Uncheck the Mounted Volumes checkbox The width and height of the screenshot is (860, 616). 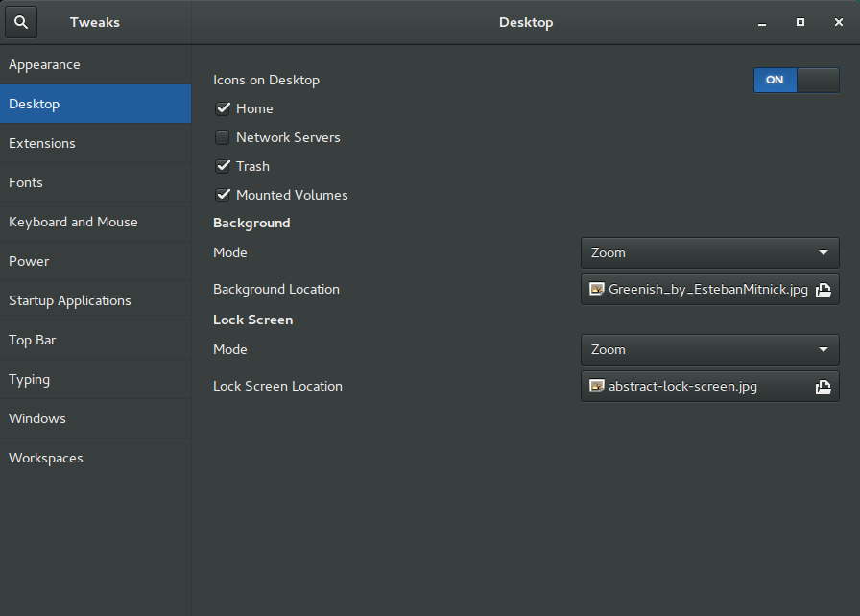222,195
